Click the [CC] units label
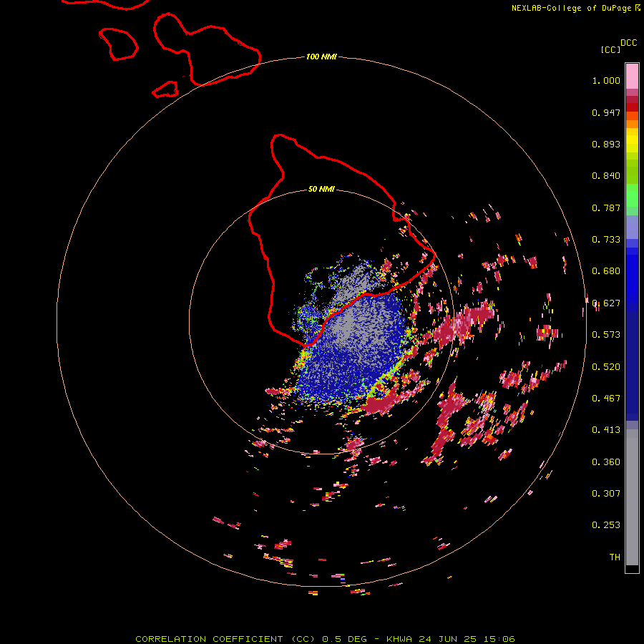Screen dimensions: 644x644 point(611,49)
